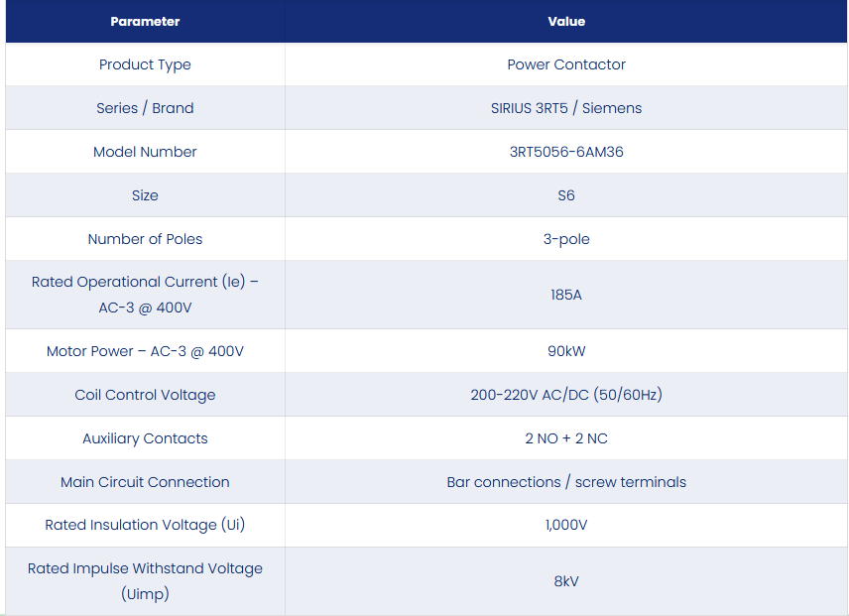Click the "8kV" impulse voltage value
This screenshot has height=616, width=849.
tap(566, 581)
